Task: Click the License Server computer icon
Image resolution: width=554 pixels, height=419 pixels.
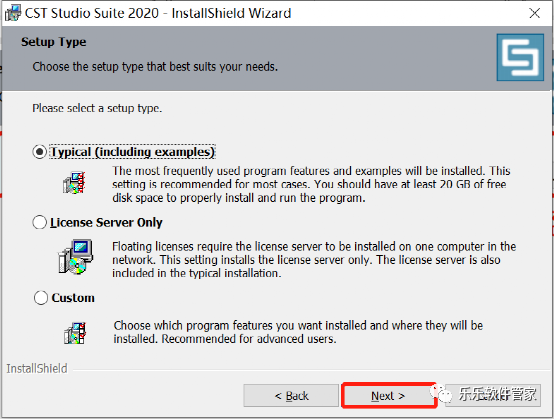Action: coord(75,257)
